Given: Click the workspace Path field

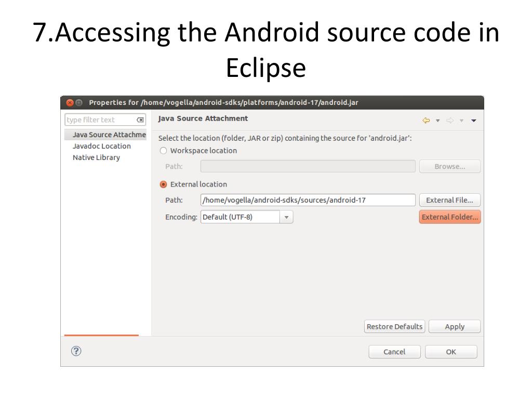Looking at the screenshot, I should click(x=308, y=167).
